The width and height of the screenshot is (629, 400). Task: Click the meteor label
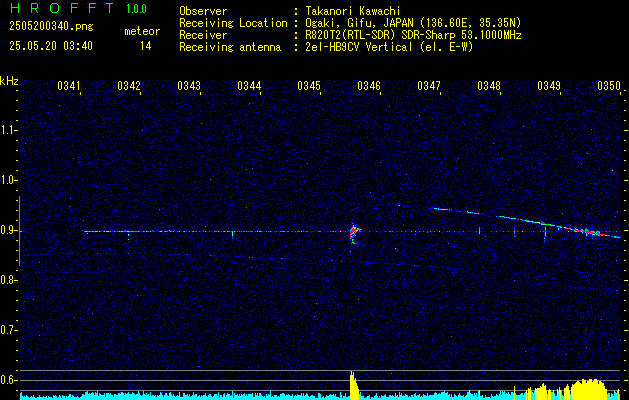click(x=142, y=31)
